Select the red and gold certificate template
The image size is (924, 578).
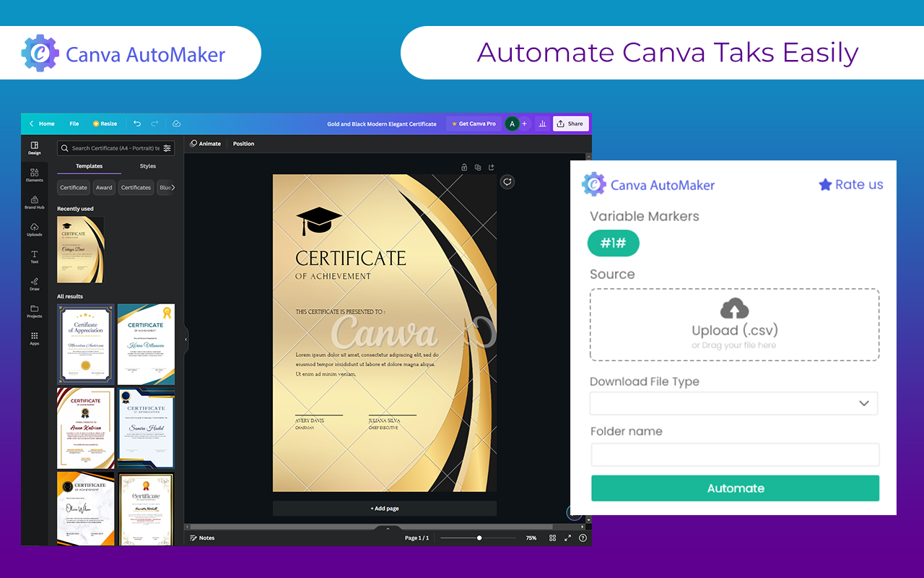click(86, 428)
